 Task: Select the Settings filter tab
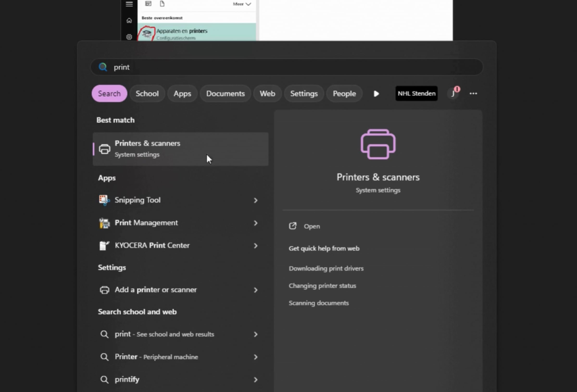pyautogui.click(x=304, y=93)
